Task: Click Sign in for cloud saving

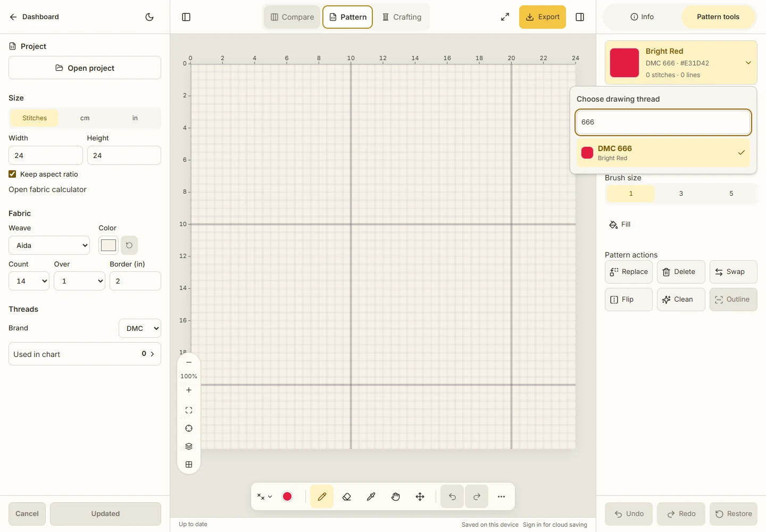Action: [555, 525]
